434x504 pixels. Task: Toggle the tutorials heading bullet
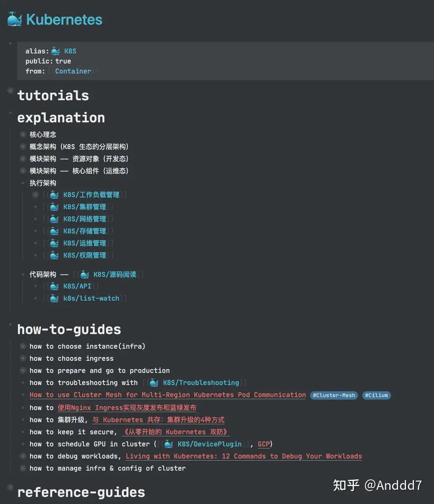point(11,91)
